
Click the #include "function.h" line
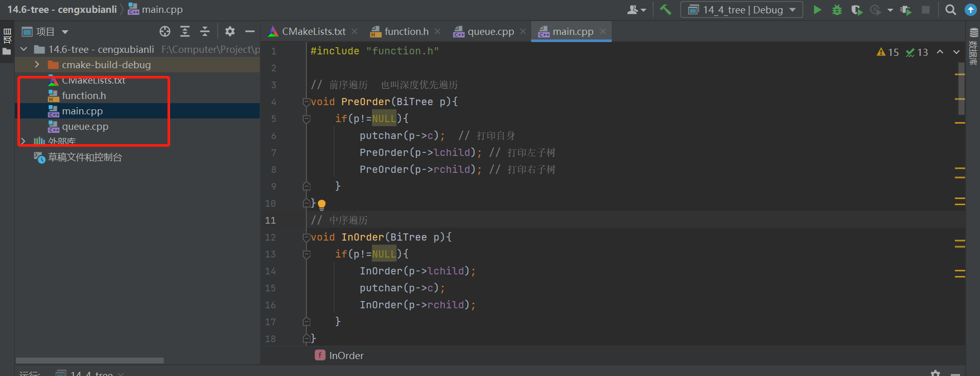[374, 51]
